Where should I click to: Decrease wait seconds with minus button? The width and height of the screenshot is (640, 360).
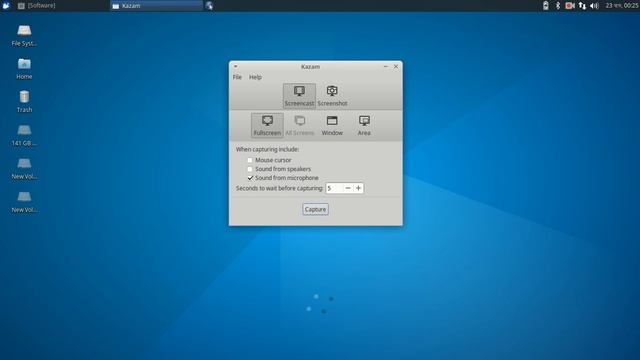click(x=348, y=188)
